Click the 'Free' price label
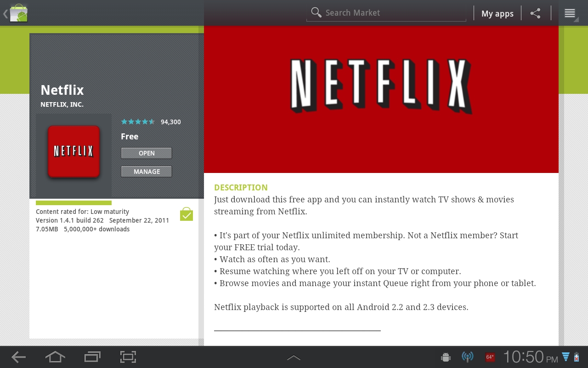 130,137
